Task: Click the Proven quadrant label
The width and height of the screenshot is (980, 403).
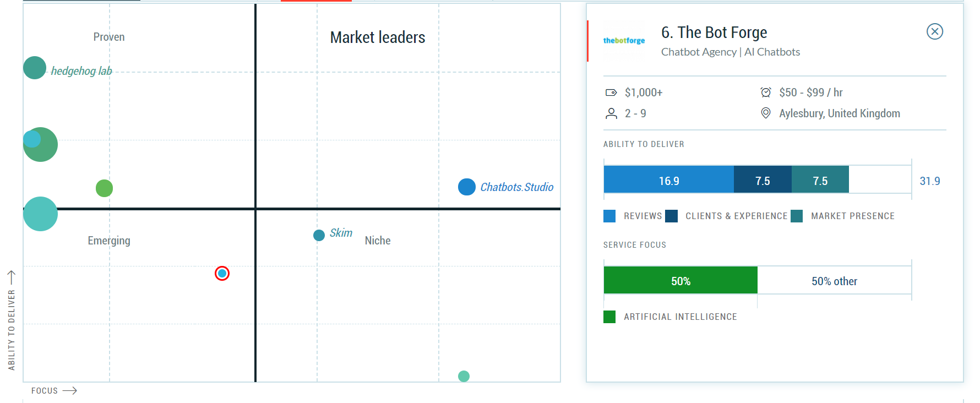Action: tap(109, 37)
